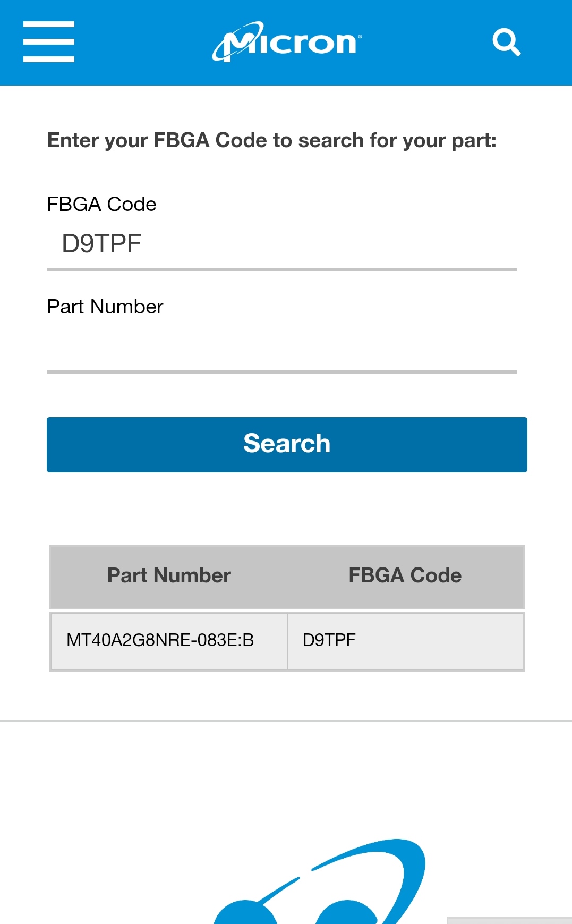
Task: Click the magnifier search icon in header
Action: [506, 42]
